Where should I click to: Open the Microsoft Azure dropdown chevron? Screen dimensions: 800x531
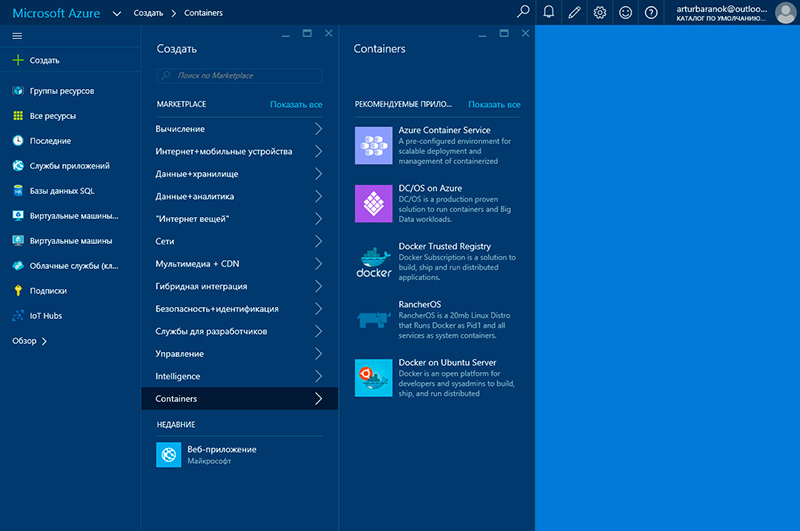click(117, 13)
